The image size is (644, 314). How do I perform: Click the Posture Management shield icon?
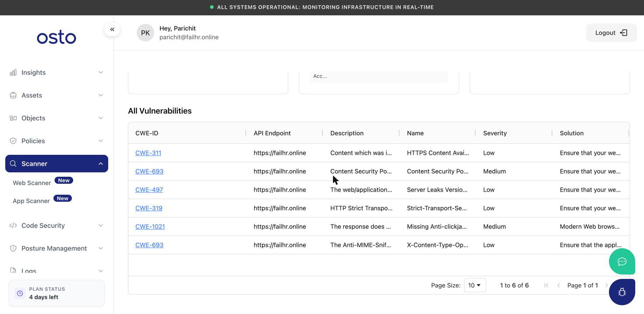tap(13, 248)
